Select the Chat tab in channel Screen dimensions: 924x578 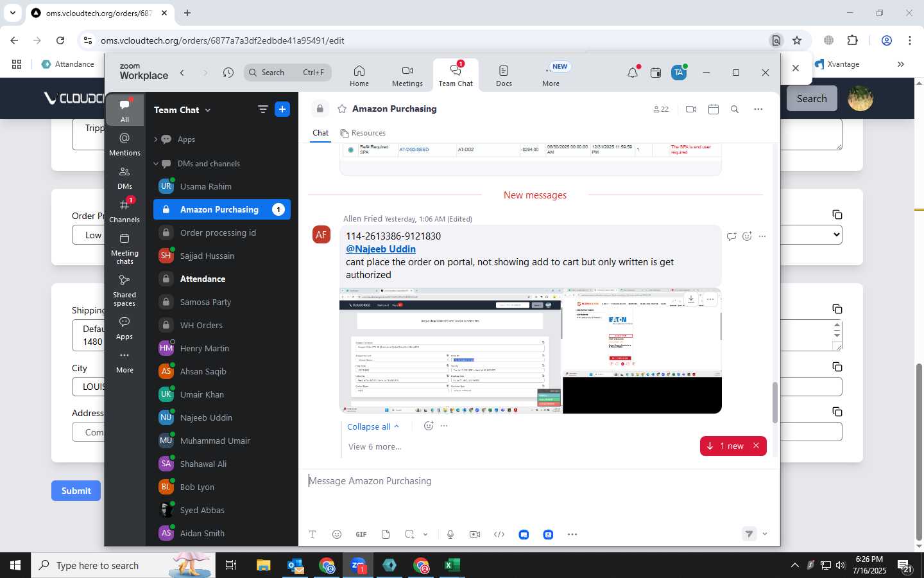point(321,133)
